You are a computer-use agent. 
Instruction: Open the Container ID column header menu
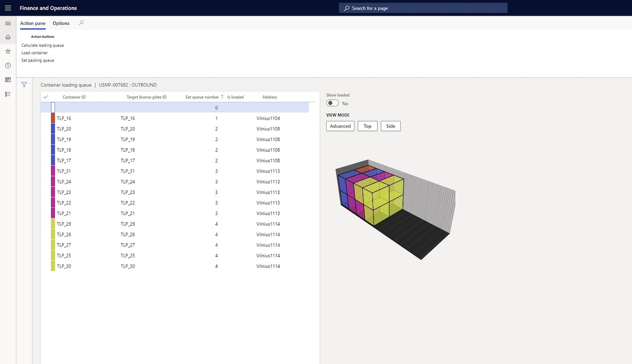click(x=74, y=97)
